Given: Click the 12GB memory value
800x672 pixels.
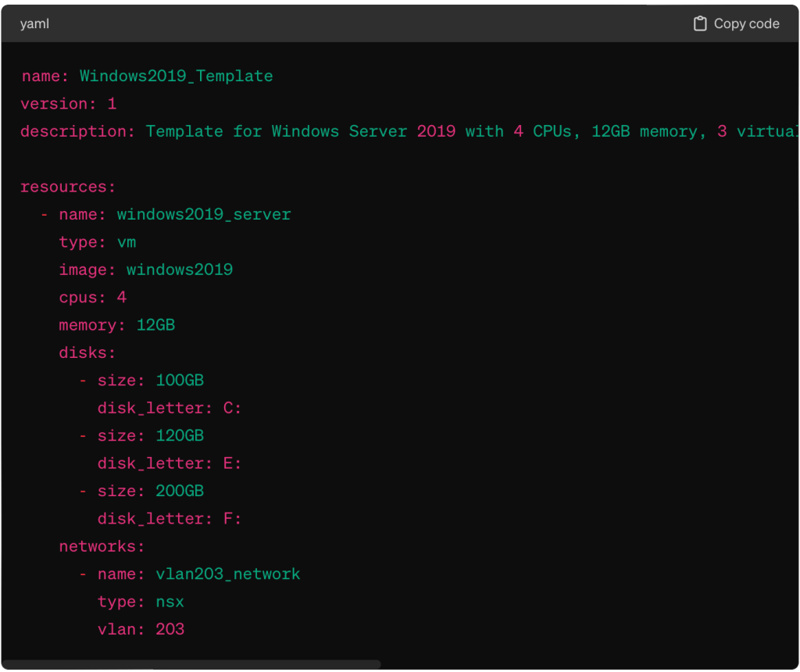Looking at the screenshot, I should 155,325.
